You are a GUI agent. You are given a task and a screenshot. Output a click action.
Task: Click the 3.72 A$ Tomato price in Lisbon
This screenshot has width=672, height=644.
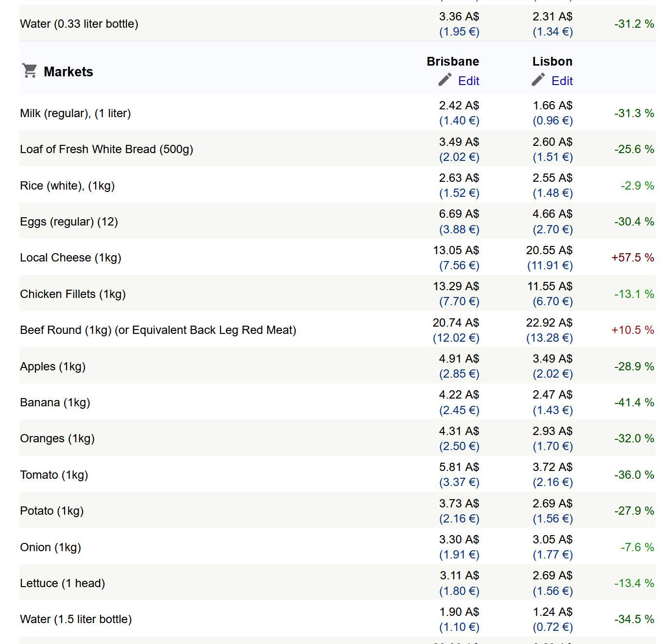coord(552,467)
